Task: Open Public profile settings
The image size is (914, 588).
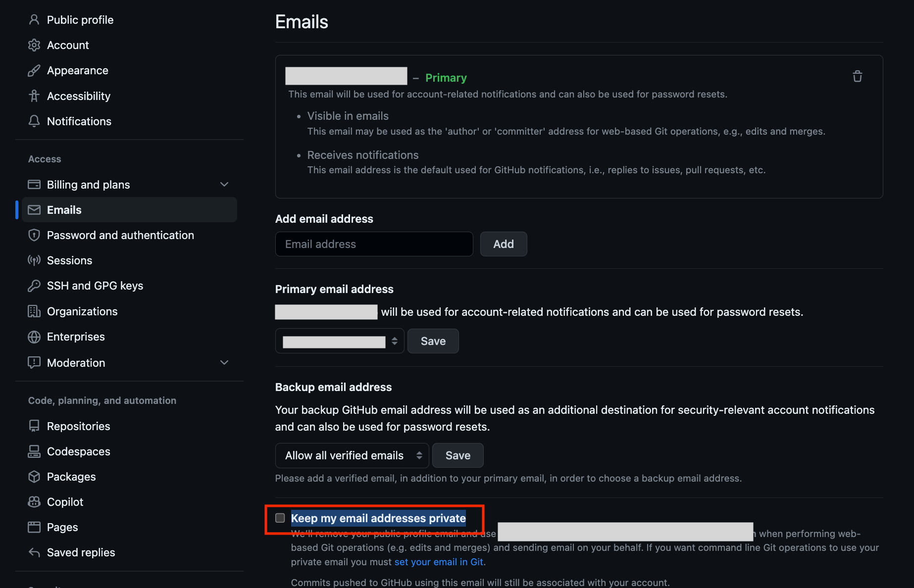Action: coord(80,20)
